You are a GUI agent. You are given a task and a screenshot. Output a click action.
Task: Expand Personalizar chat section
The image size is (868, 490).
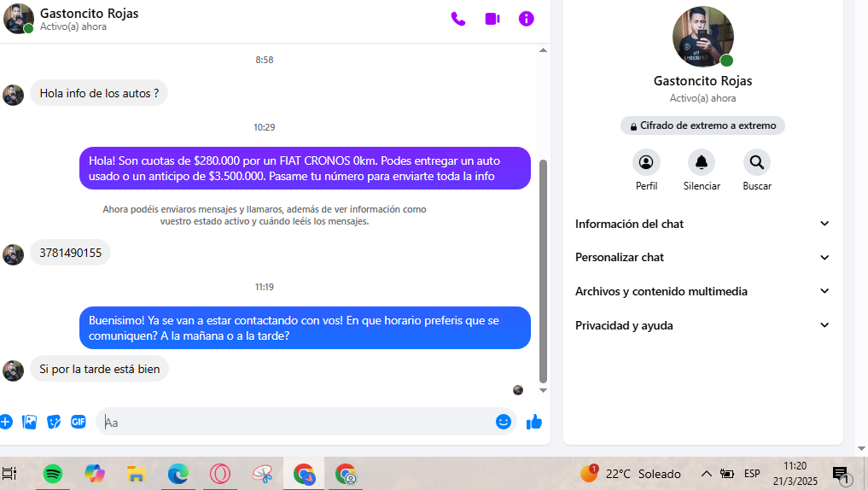click(702, 257)
